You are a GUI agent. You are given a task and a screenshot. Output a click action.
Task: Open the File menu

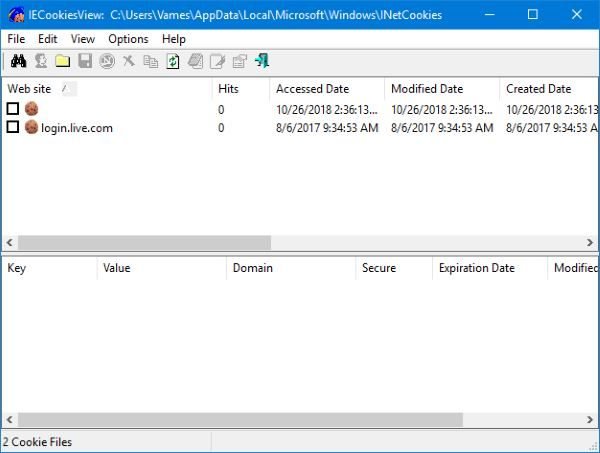coord(16,39)
